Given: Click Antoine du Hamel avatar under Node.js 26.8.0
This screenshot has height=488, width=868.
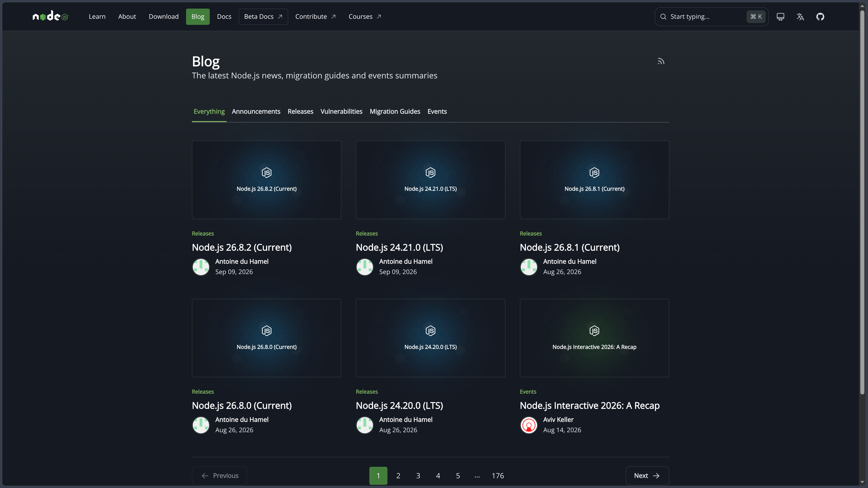Looking at the screenshot, I should coord(201,425).
